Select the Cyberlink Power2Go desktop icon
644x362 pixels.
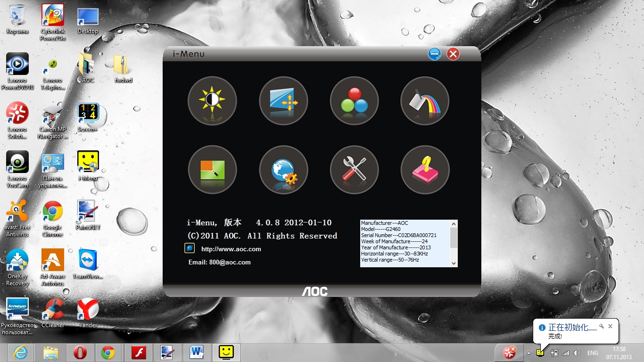coord(53,22)
